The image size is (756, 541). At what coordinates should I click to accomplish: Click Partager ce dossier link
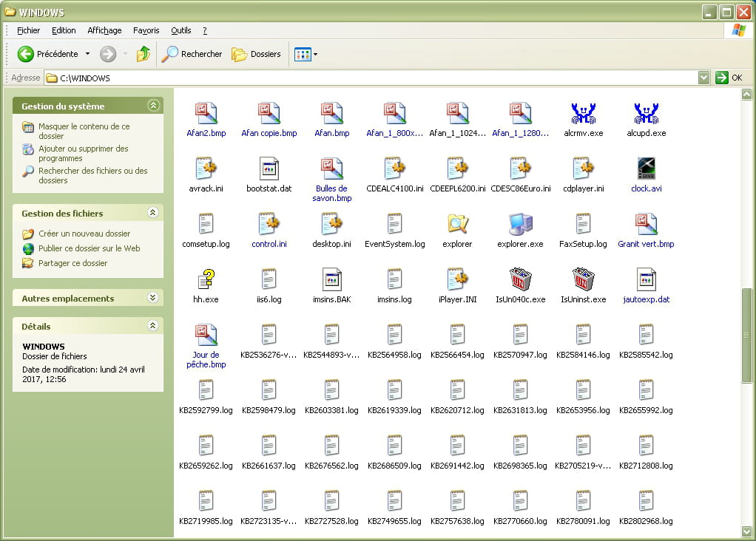tap(72, 263)
